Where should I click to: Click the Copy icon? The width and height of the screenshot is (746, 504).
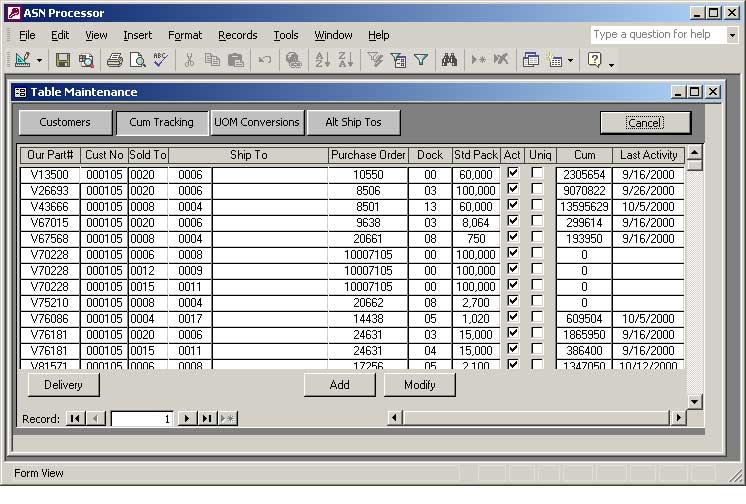point(212,60)
